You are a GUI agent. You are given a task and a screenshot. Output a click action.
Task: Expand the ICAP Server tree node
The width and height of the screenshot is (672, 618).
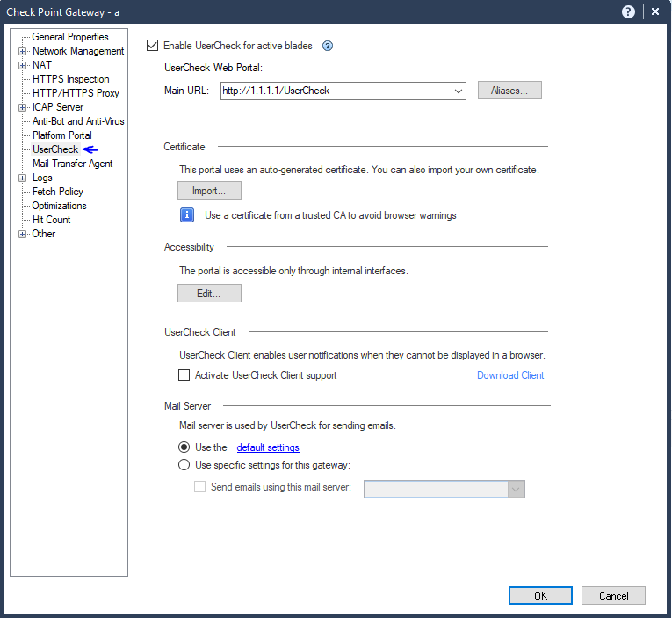23,107
